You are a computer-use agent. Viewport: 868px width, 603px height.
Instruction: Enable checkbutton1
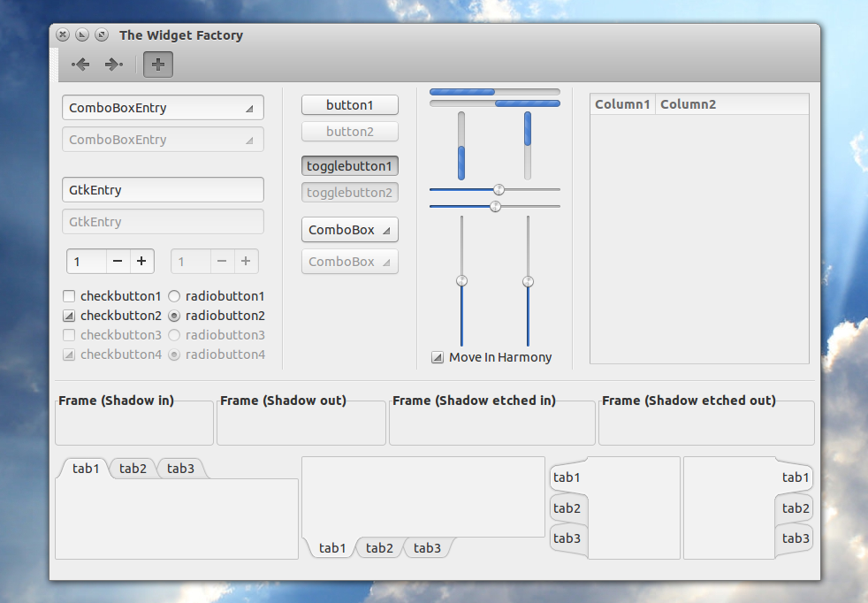[x=68, y=296]
